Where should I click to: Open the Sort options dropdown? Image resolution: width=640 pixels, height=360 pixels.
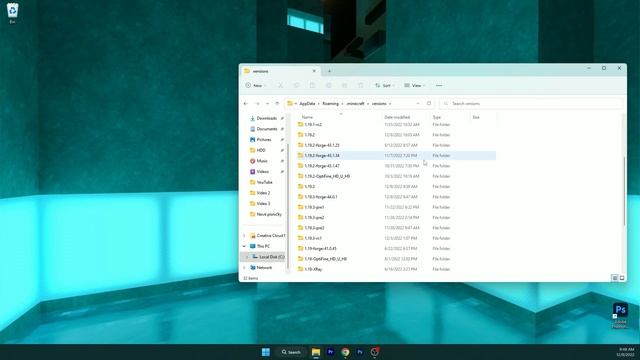385,85
